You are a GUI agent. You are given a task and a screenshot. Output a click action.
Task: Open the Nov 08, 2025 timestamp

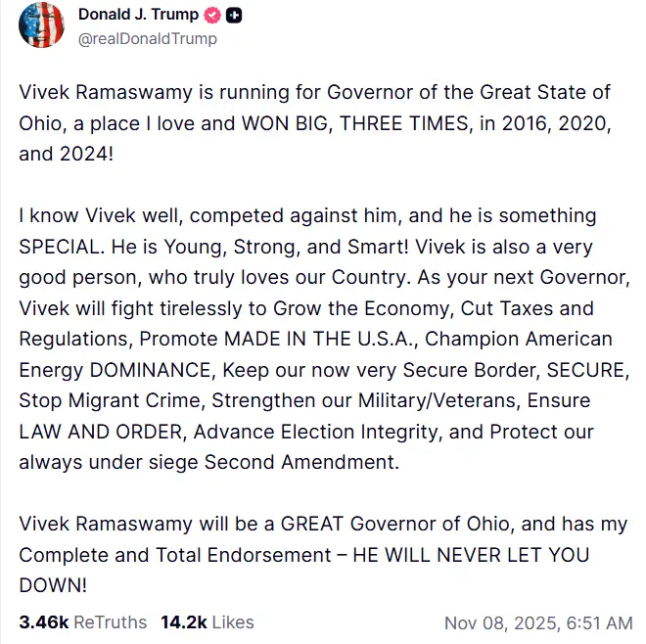(538, 622)
